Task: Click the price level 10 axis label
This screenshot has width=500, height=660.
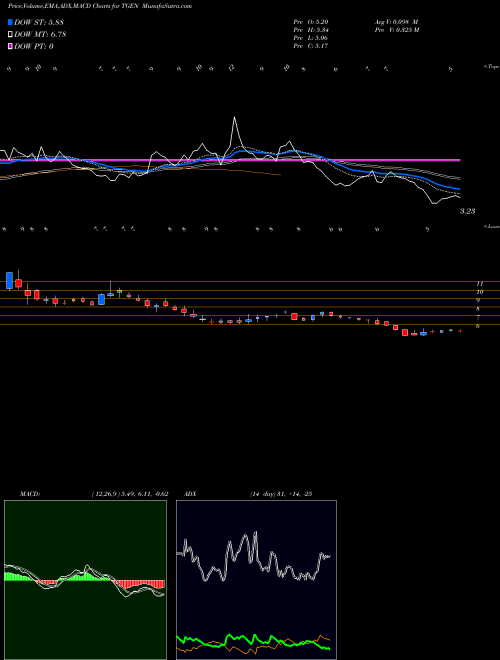Action: [x=479, y=292]
